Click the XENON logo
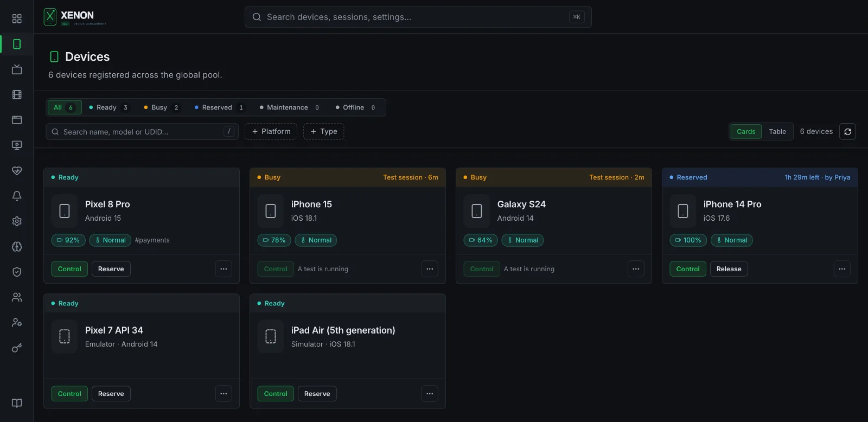The height and width of the screenshot is (422, 868). pos(75,17)
